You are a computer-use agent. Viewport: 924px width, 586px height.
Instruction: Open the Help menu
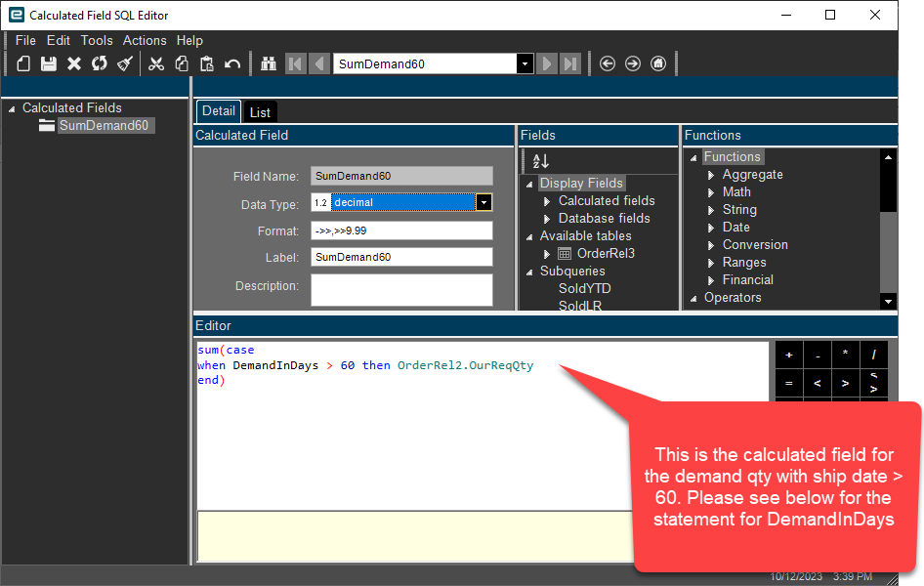tap(189, 40)
